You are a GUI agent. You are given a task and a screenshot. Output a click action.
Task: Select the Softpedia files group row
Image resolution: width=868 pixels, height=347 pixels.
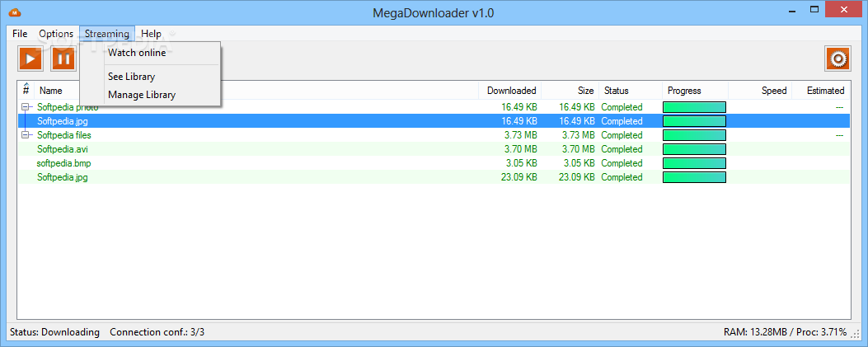tap(434, 135)
